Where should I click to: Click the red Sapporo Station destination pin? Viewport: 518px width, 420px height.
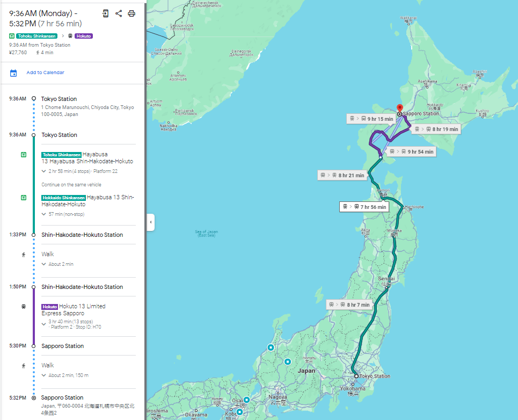400,108
